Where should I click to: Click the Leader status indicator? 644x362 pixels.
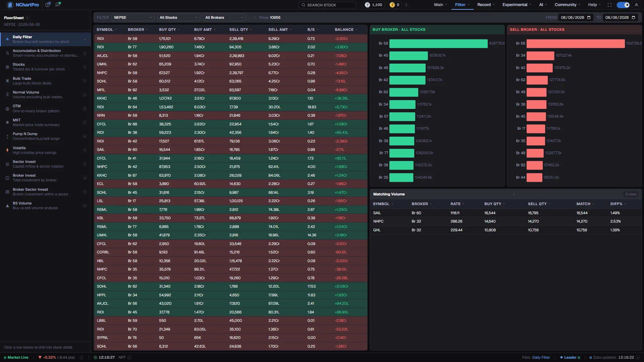[570, 357]
